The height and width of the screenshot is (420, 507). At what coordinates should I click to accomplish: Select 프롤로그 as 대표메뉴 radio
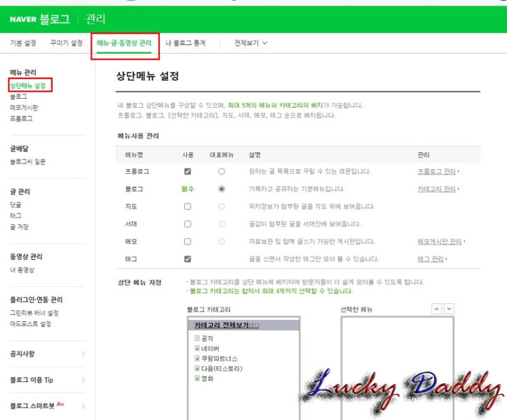pos(222,172)
